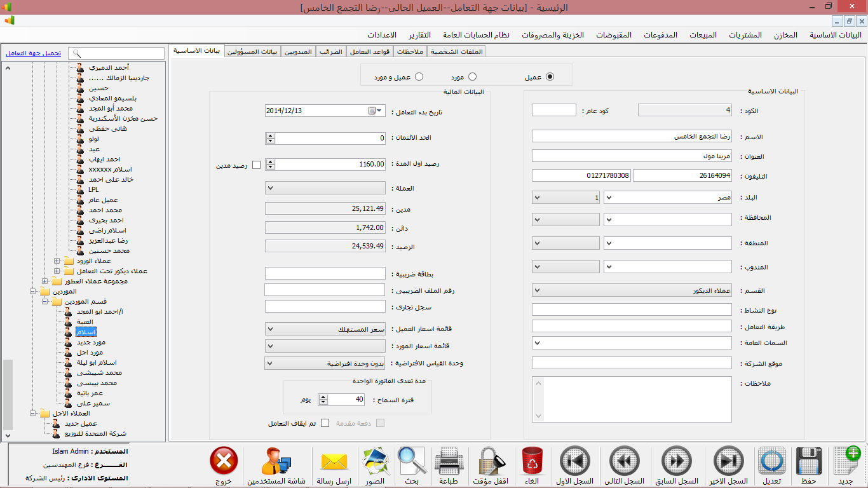Click the address (العنوان) input field
Viewport: 868px width, 488px height.
[631, 156]
